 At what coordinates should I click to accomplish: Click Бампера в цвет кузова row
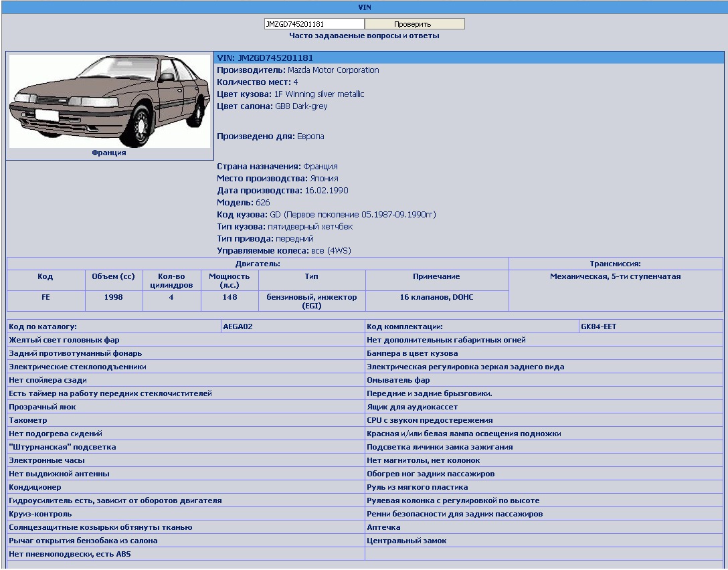click(x=544, y=354)
